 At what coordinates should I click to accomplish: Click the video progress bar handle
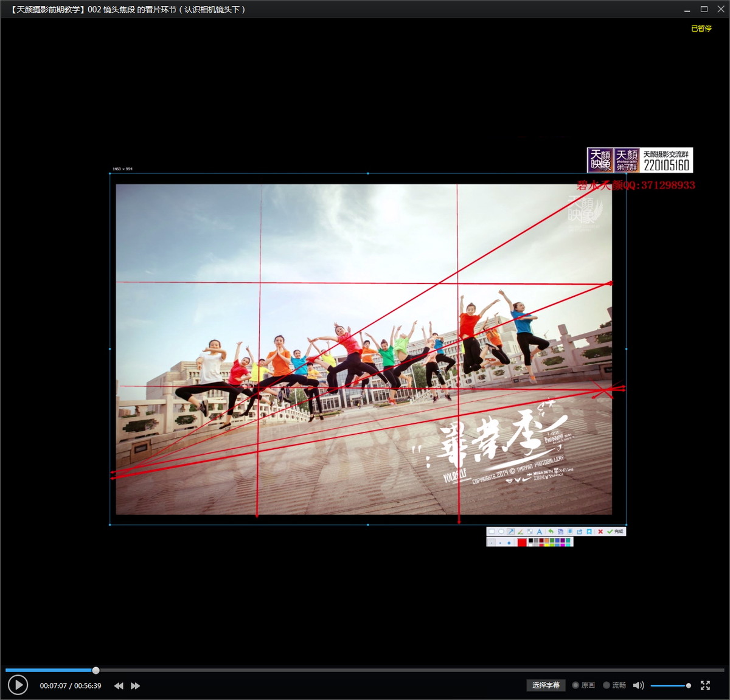[96, 670]
